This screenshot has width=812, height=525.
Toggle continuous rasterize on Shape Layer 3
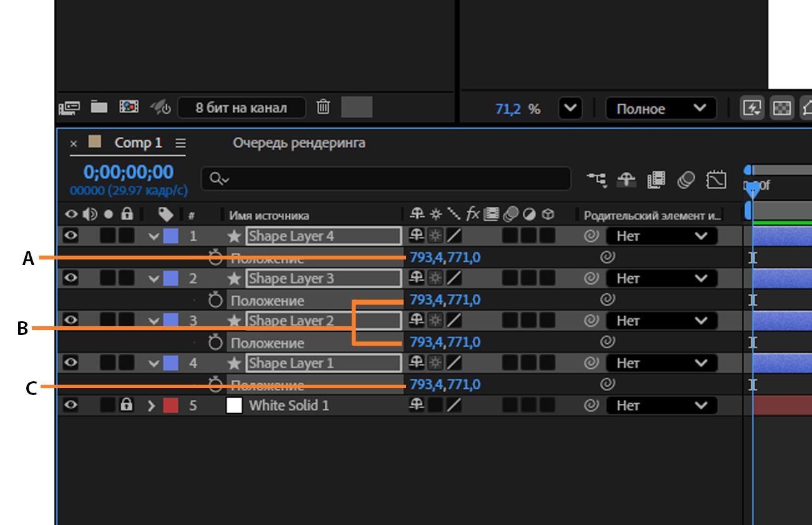pos(435,278)
